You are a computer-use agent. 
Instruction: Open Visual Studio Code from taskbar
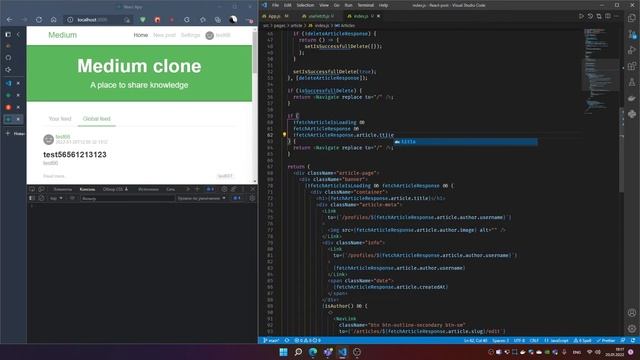(342, 352)
